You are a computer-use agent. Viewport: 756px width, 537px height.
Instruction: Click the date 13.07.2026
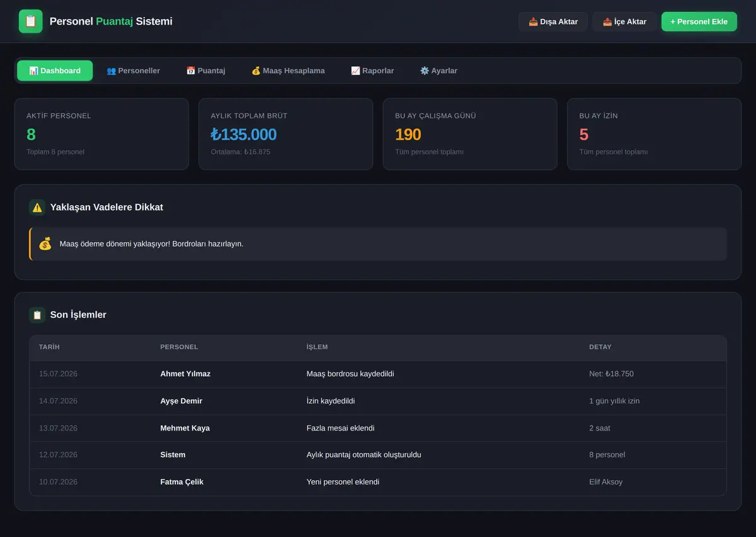point(58,428)
